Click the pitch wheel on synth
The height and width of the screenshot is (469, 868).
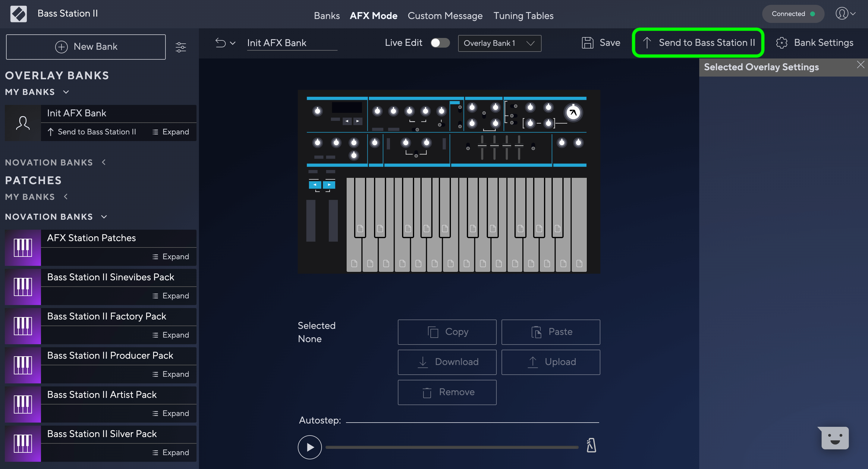(x=311, y=221)
